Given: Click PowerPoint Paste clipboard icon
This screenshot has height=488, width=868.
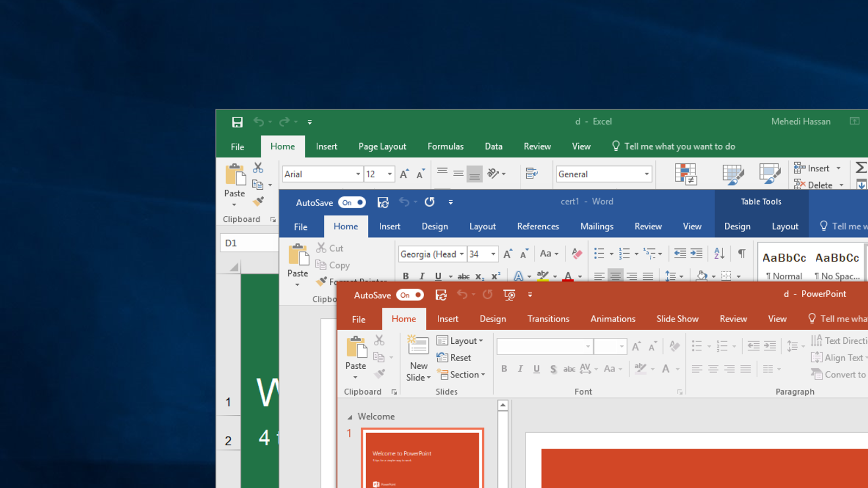Looking at the screenshot, I should tap(356, 347).
